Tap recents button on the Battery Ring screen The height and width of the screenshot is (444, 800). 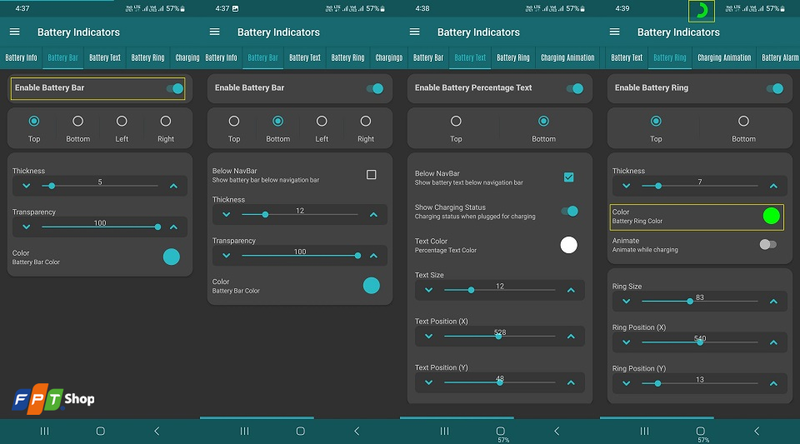(644, 431)
